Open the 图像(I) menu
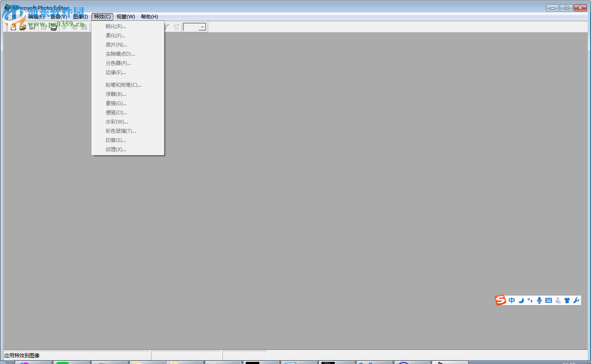 81,17
